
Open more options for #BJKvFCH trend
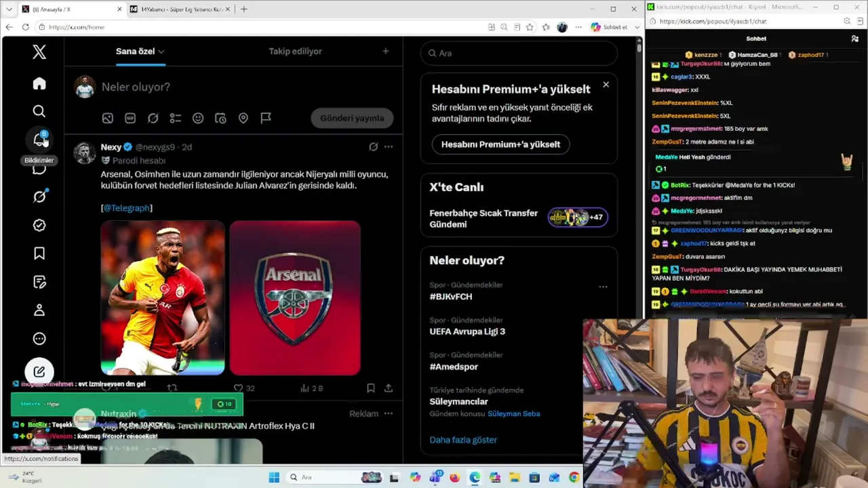[603, 287]
